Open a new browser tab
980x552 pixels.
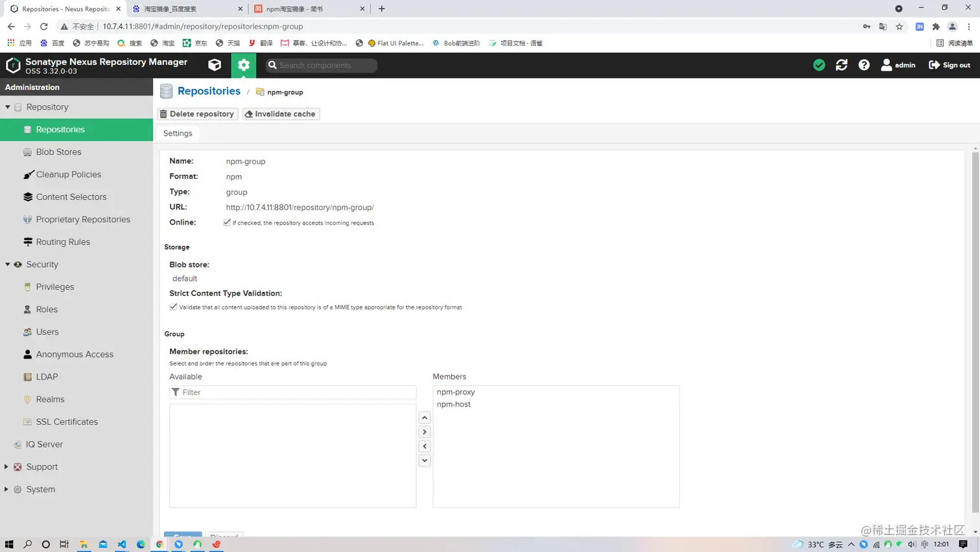coord(382,9)
